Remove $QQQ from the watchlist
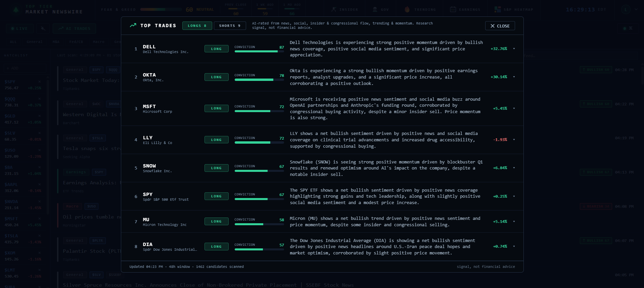 [40, 99]
